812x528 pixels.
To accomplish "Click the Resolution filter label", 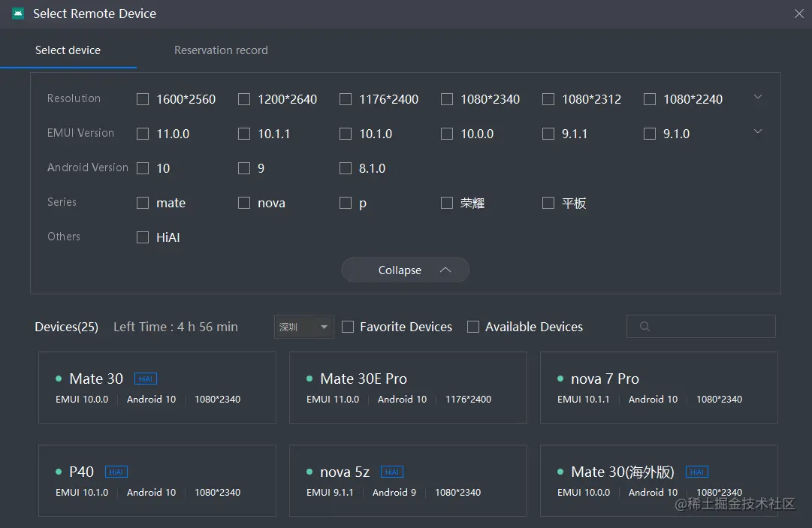I will click(74, 98).
